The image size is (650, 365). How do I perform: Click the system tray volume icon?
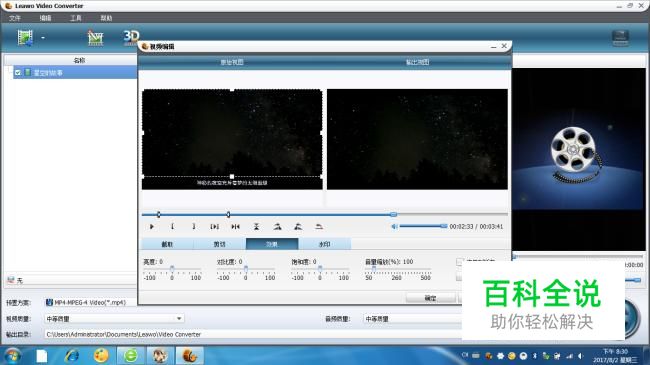tap(580, 356)
